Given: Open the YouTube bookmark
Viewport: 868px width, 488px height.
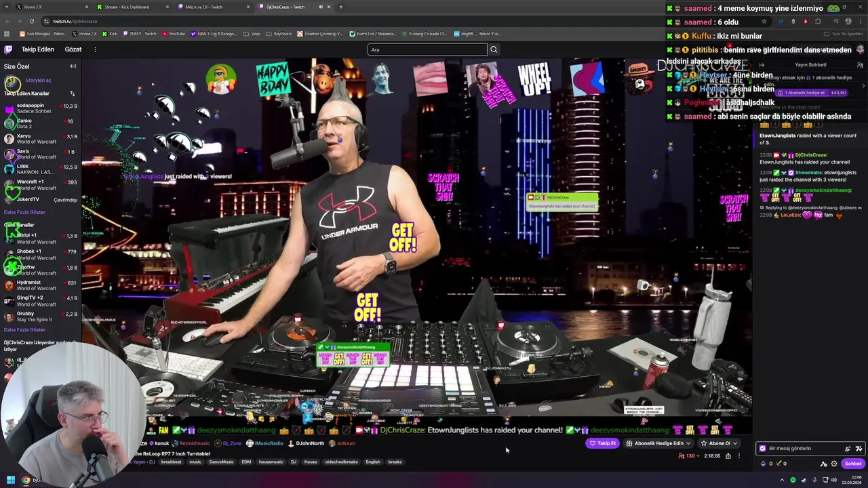Looking at the screenshot, I should click(174, 33).
